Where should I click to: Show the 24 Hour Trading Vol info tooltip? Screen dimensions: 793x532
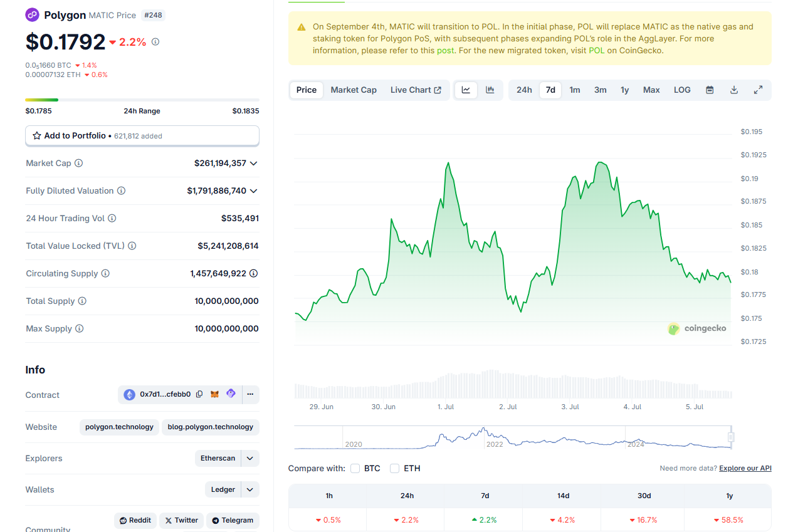(x=112, y=218)
